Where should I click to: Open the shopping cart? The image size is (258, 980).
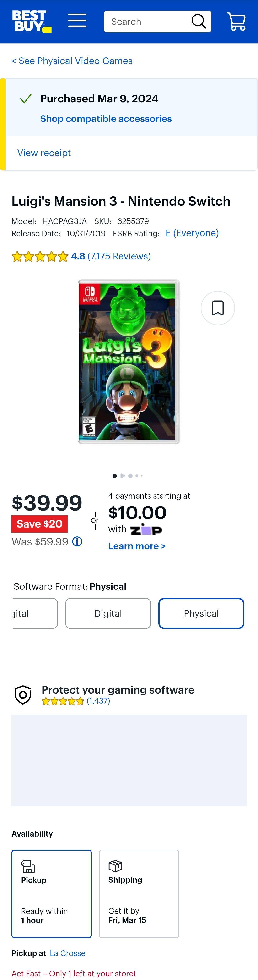[x=236, y=21]
